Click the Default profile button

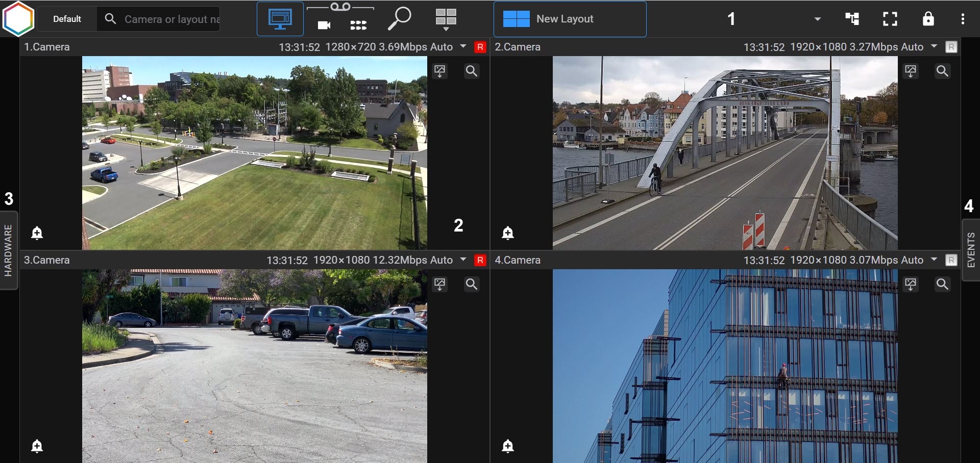click(x=67, y=19)
